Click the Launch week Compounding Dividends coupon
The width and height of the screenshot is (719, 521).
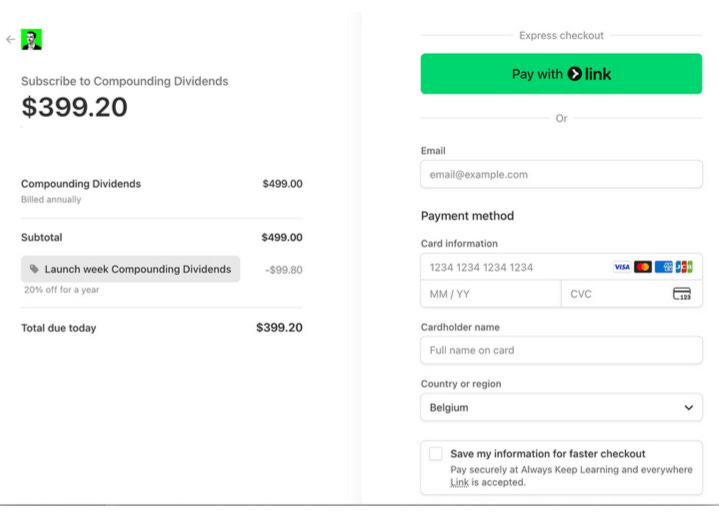(x=131, y=269)
